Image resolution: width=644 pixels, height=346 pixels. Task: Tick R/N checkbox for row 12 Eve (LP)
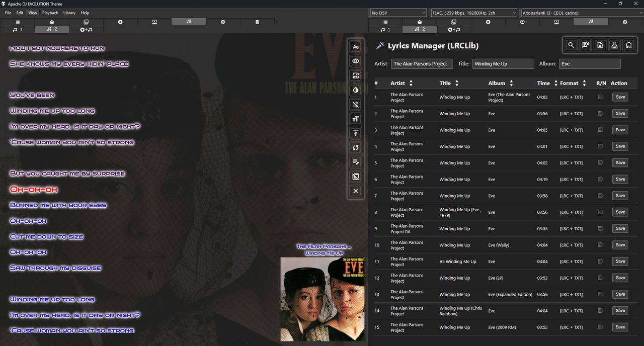(x=600, y=278)
